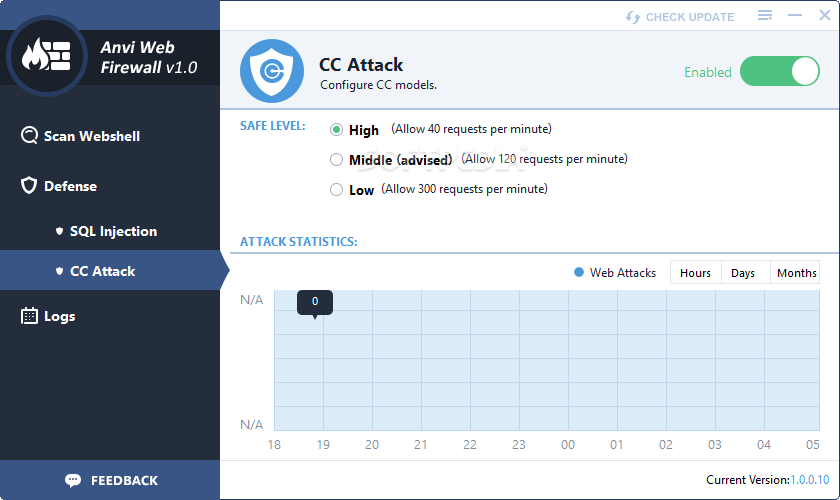Click the Feedback speech bubble icon
The height and width of the screenshot is (500, 840).
pyautogui.click(x=73, y=480)
